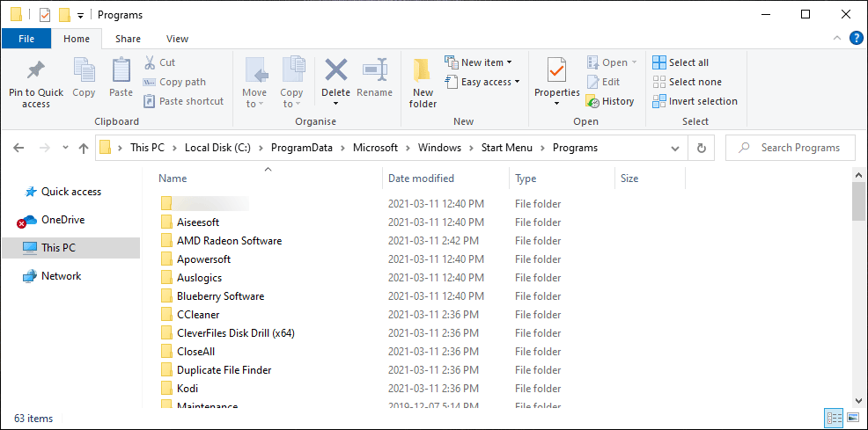Click the Search Programs box
868x430 pixels.
[791, 148]
